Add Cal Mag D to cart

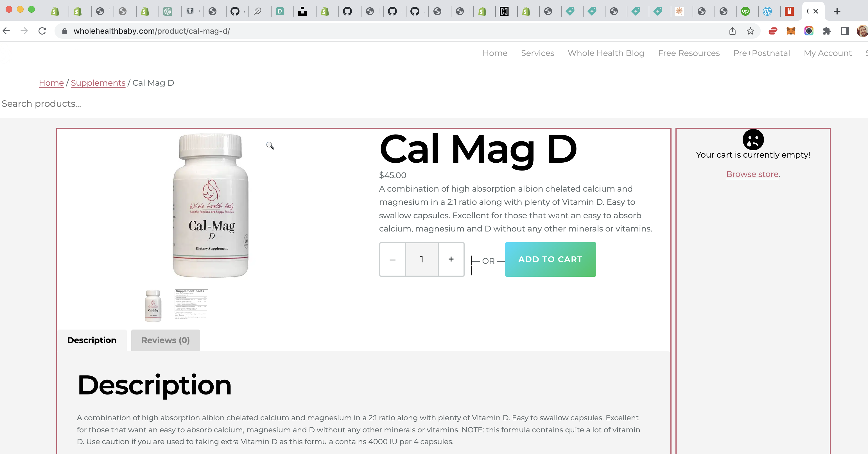(x=550, y=259)
